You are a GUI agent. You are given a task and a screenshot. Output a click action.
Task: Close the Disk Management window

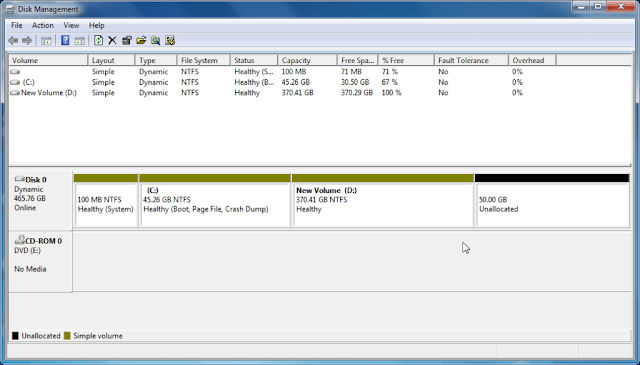(x=621, y=6)
